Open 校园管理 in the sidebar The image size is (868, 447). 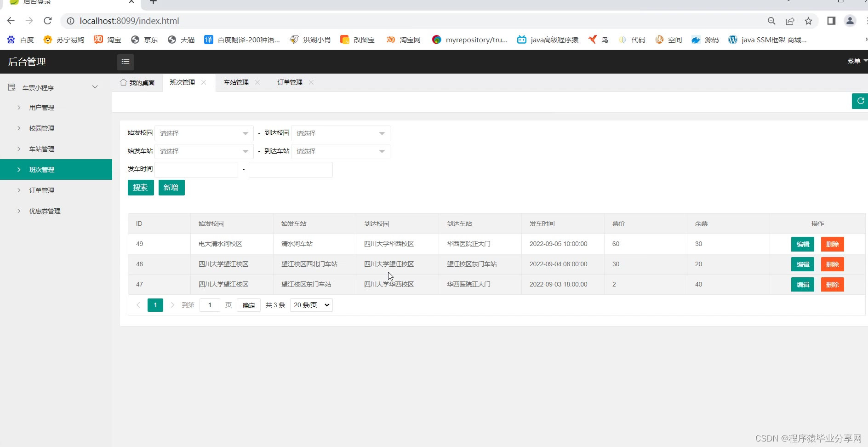click(x=56, y=128)
